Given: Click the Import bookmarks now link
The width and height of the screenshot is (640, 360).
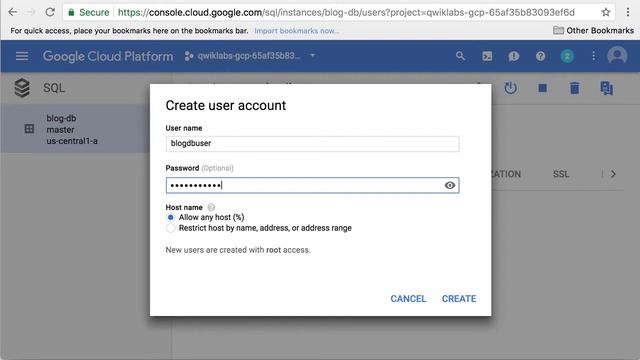Looking at the screenshot, I should coord(297,31).
